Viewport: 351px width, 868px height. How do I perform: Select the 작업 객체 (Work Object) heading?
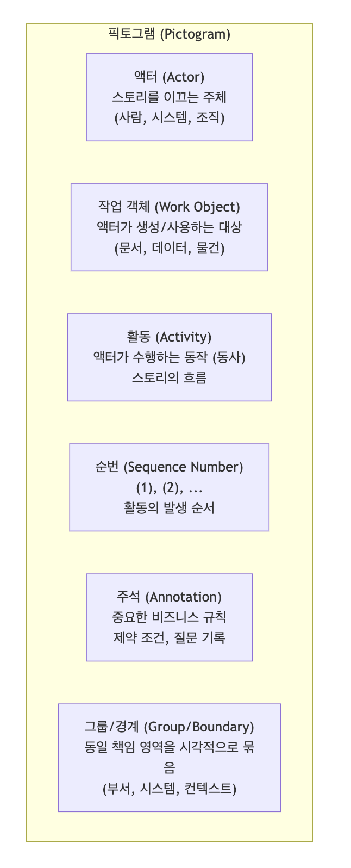pos(169,207)
